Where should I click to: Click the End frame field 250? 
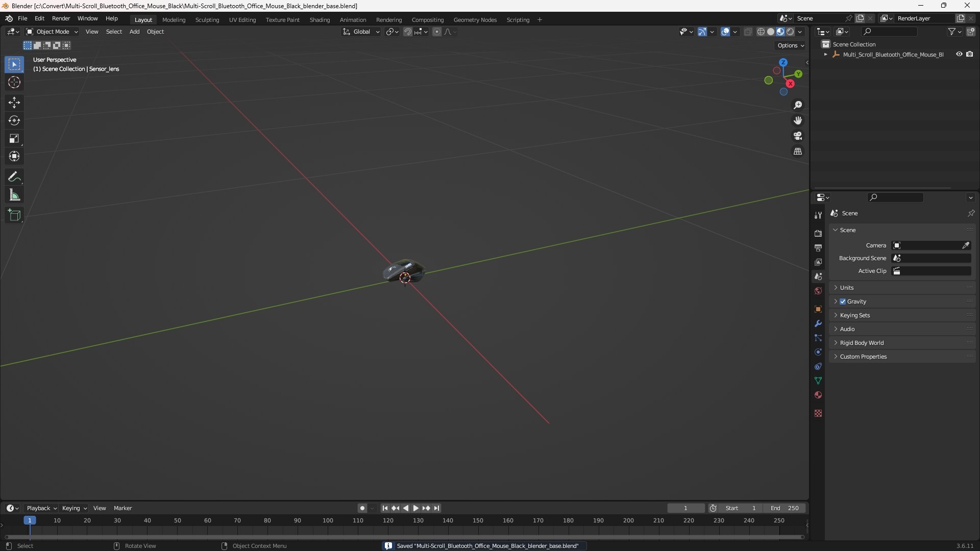pyautogui.click(x=785, y=508)
